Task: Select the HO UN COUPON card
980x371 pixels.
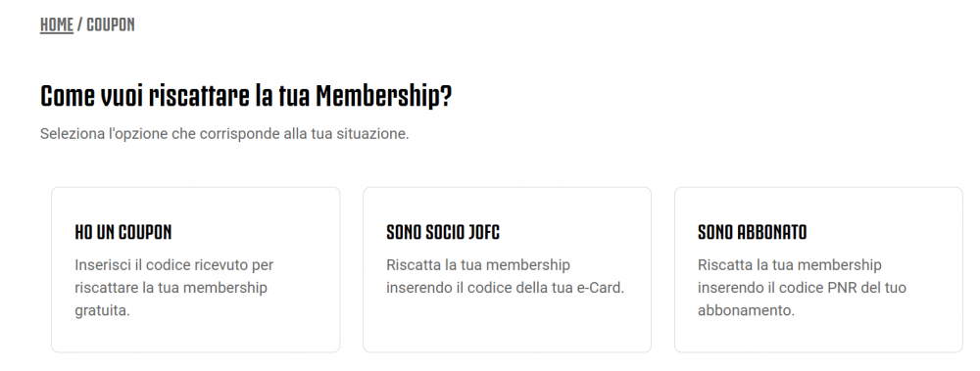Action: click(196, 270)
